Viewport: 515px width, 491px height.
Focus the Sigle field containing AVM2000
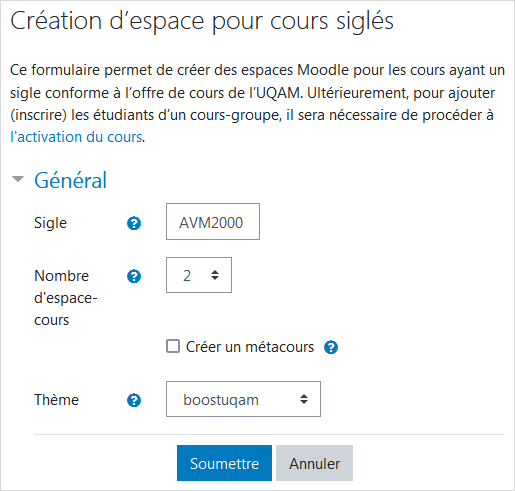tap(213, 221)
